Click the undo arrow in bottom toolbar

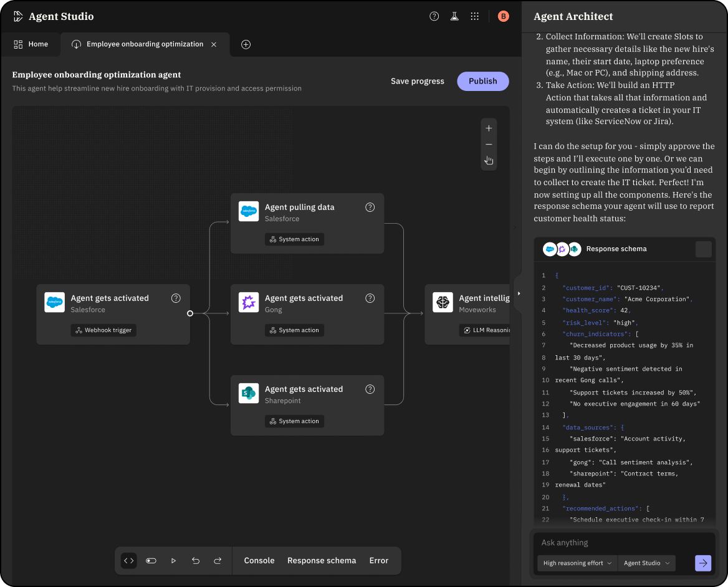196,561
